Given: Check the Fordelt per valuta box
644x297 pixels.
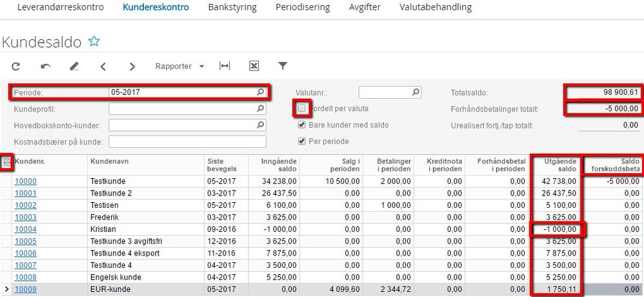Looking at the screenshot, I should [302, 108].
